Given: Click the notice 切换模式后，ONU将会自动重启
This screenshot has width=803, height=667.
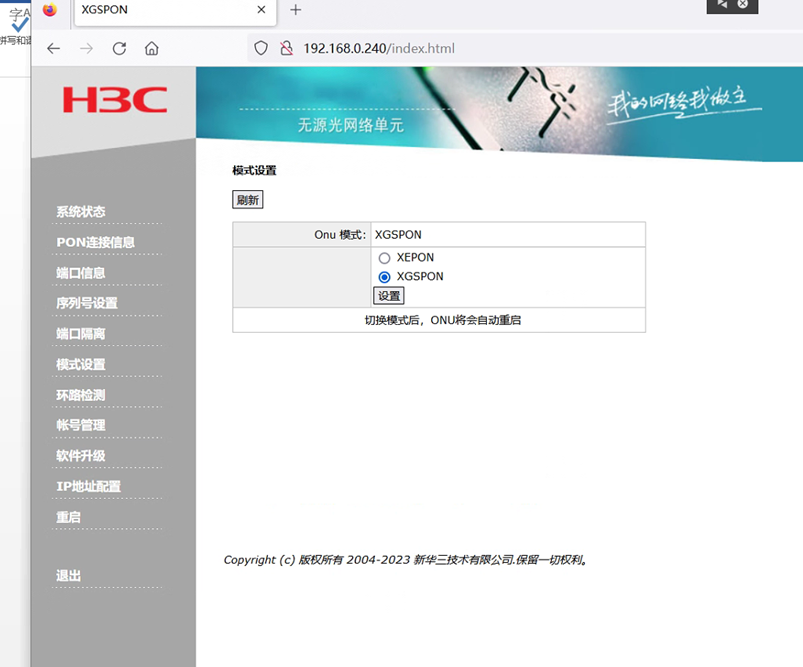Looking at the screenshot, I should 443,320.
